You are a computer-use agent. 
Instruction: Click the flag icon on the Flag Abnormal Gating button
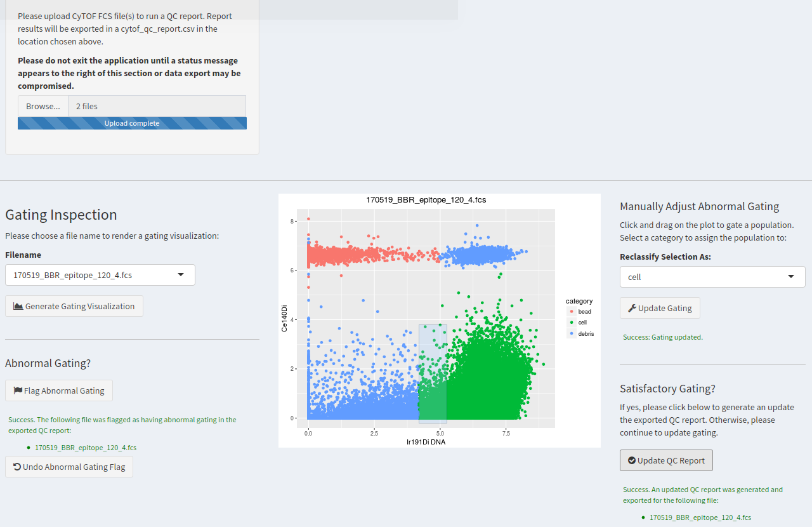tap(18, 390)
